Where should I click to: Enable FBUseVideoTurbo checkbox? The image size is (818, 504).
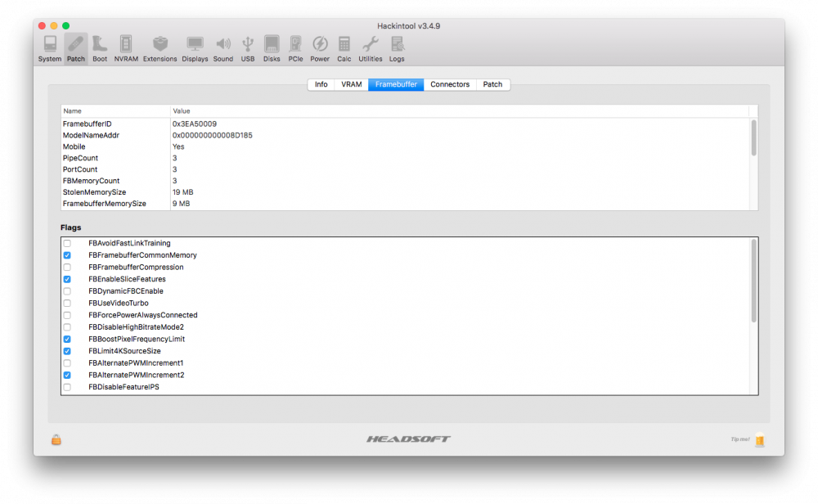[67, 303]
